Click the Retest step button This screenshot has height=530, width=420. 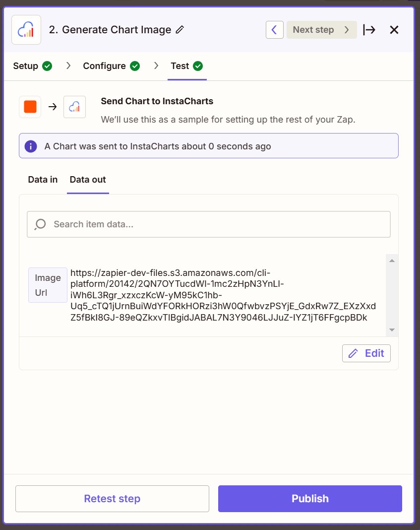(112, 499)
